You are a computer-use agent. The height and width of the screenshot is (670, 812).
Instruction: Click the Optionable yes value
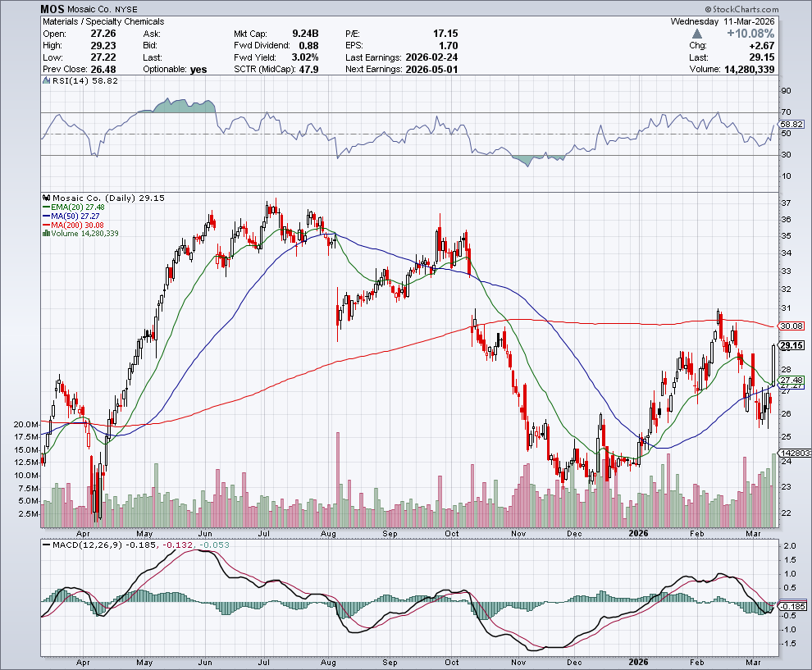tap(198, 70)
